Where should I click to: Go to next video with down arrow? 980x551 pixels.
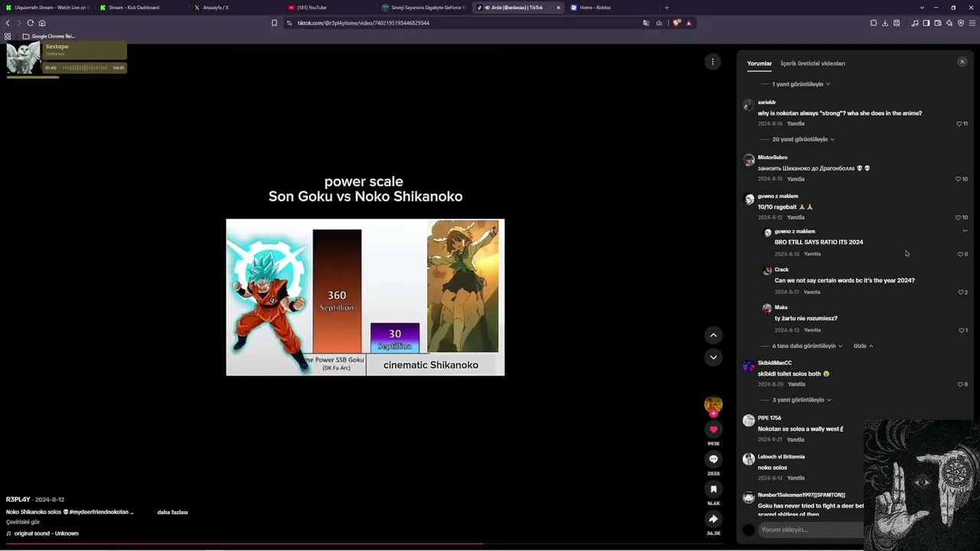coord(714,357)
